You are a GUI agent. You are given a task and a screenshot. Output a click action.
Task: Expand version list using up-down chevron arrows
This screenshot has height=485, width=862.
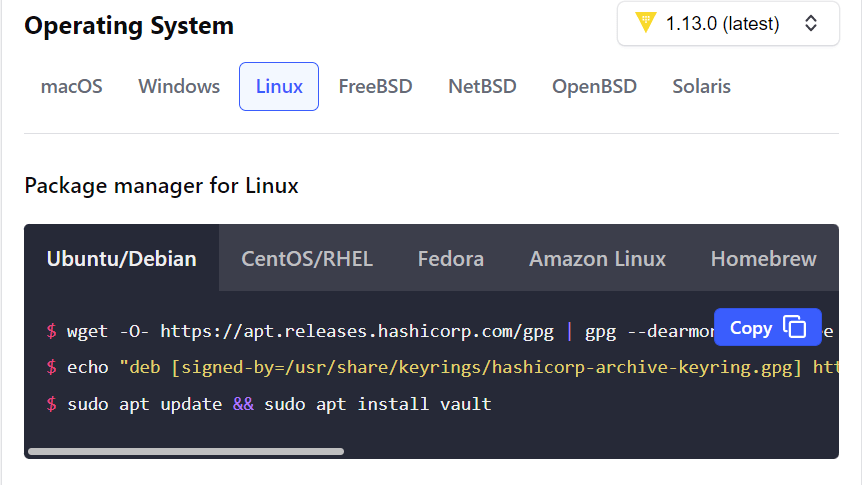tap(811, 23)
